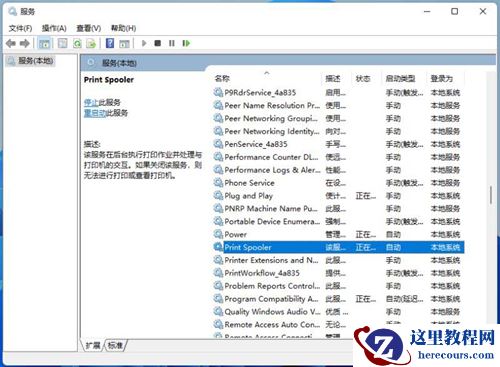Click the Back arrow toolbar icon
Screen dimensions: 500x367
pos(11,43)
